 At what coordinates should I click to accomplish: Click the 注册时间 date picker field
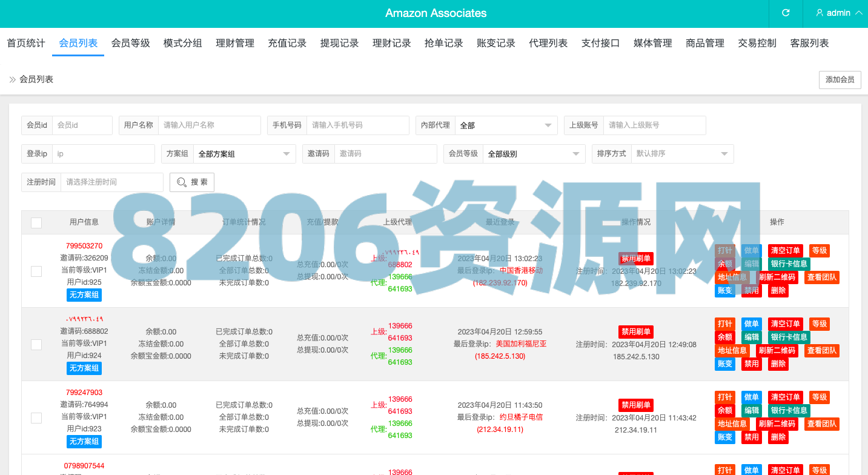(111, 182)
